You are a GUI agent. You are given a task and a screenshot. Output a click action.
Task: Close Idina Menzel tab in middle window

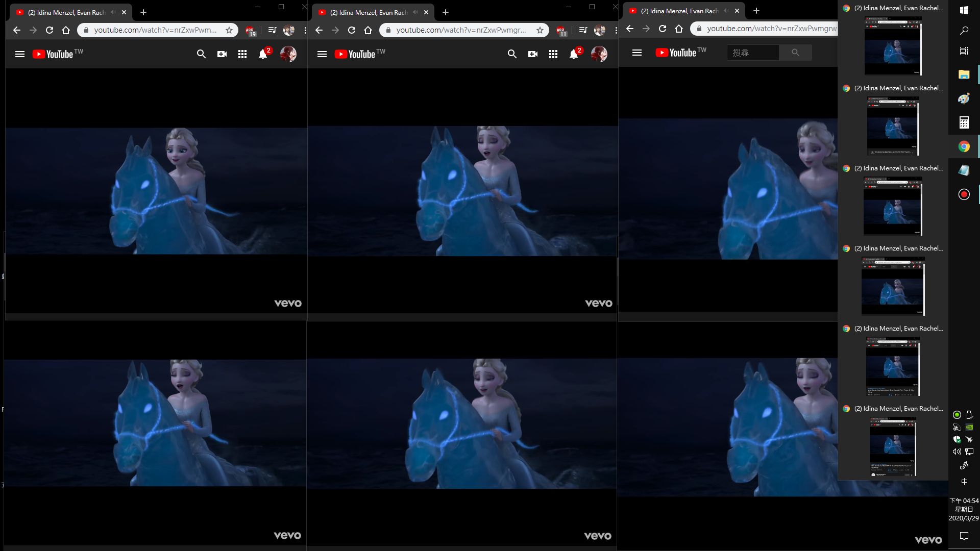426,12
